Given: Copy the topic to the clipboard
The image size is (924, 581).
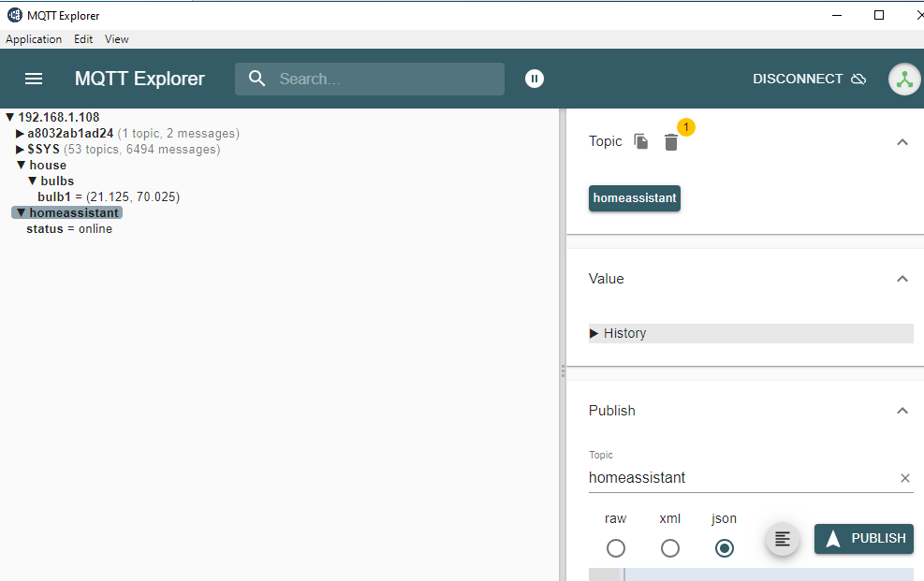Looking at the screenshot, I should pyautogui.click(x=641, y=142).
